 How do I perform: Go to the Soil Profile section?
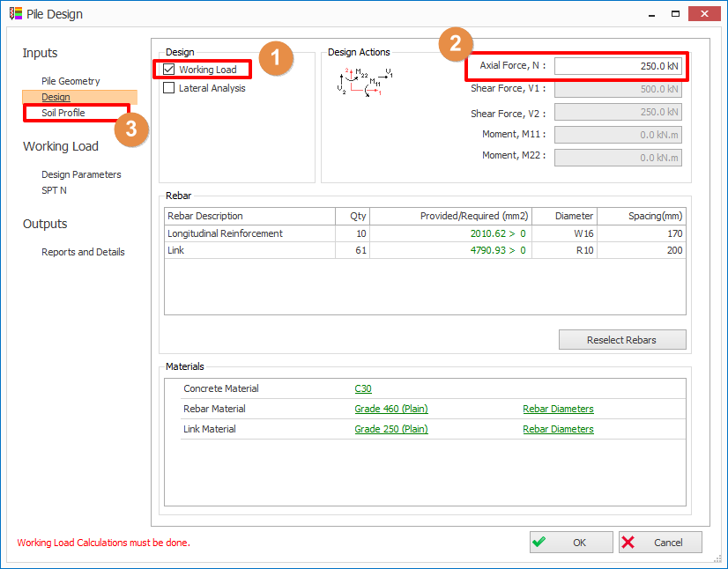point(63,113)
